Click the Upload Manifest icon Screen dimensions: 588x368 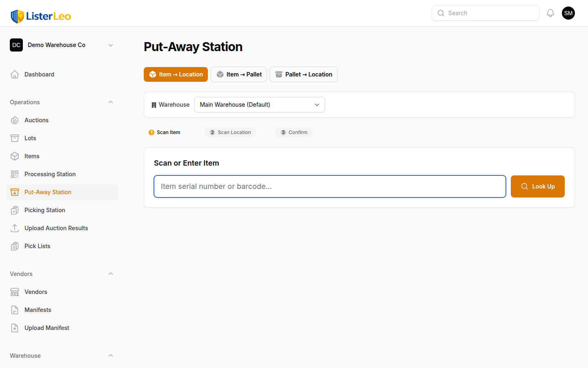pos(15,328)
